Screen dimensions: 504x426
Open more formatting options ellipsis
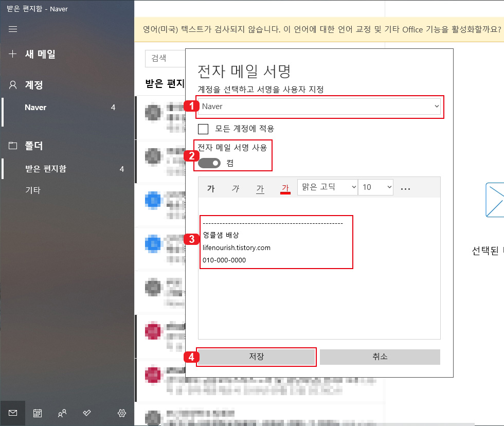click(x=406, y=188)
